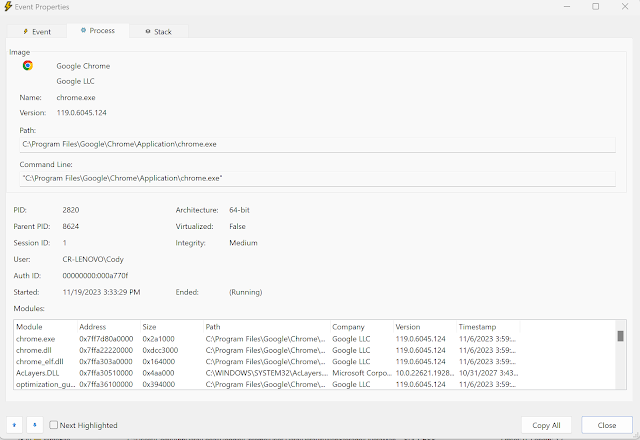
Task: Click the Path column header in the Modules list
Action: (267, 327)
